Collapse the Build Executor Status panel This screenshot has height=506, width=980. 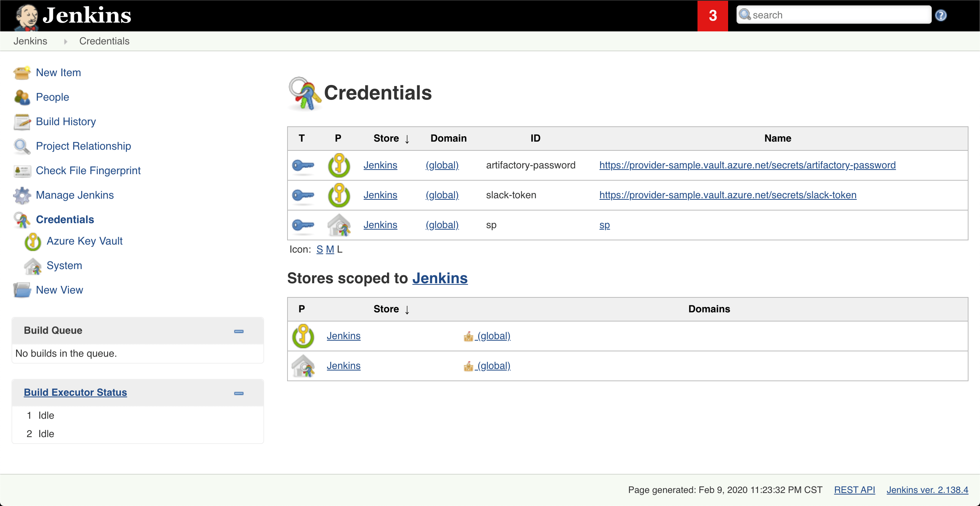pos(238,393)
